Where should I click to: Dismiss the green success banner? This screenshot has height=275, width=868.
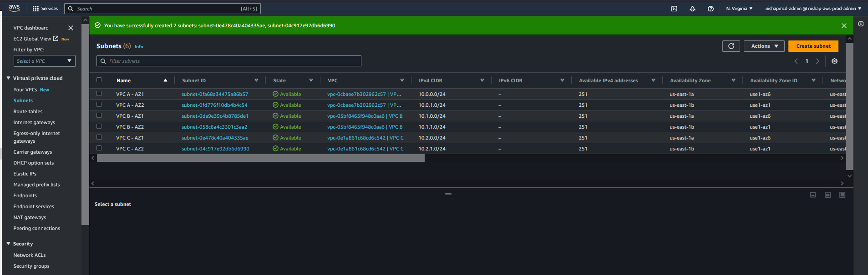(844, 25)
